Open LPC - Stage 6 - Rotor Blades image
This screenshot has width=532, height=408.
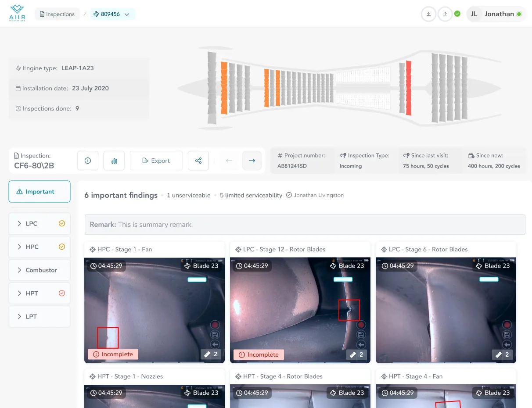click(446, 310)
